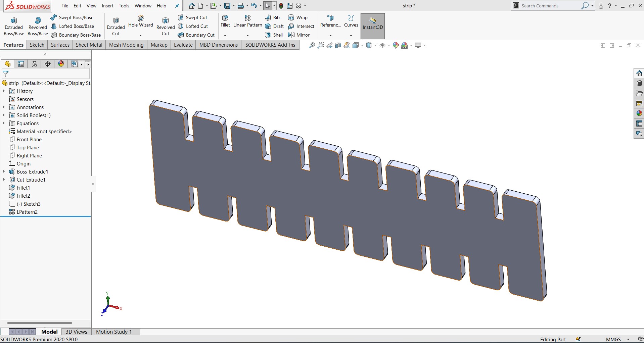Click the Shell feature tool
This screenshot has width=644, height=343.
[x=274, y=35]
